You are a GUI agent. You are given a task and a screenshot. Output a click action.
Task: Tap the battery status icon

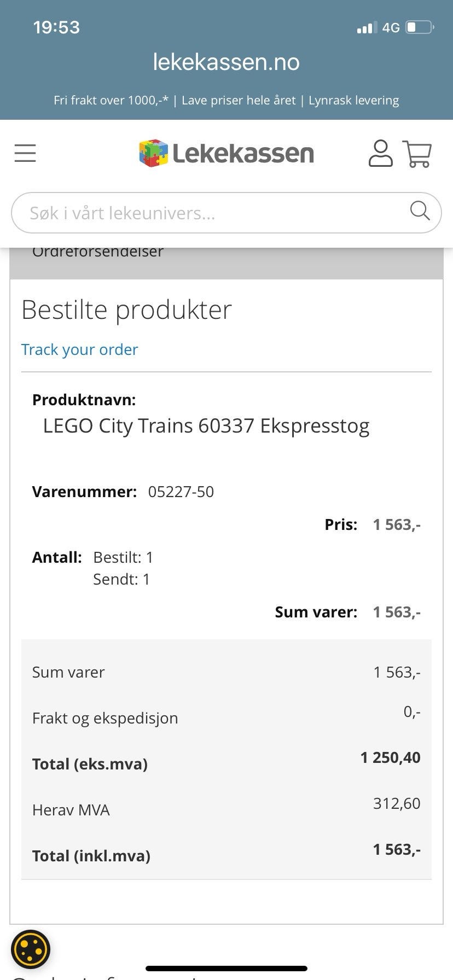[420, 27]
